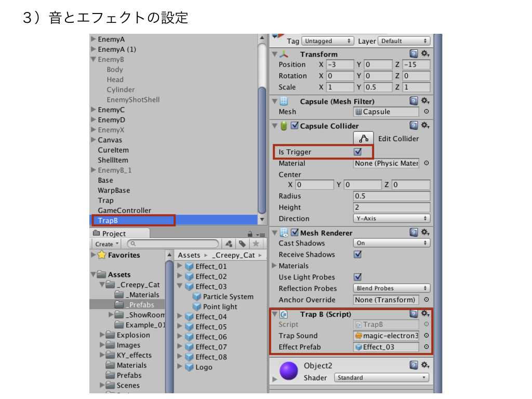Select Point light under Effect_03
This screenshot has height=399, width=532.
220,307
